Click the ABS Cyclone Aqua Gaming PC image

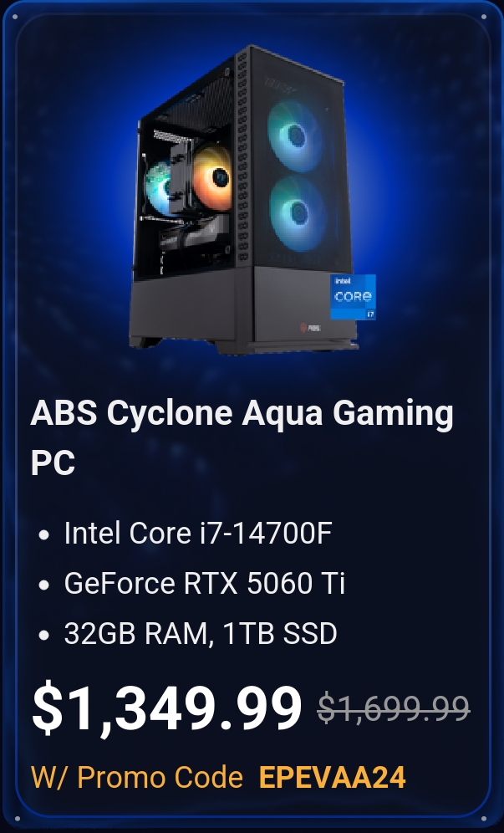point(252,199)
